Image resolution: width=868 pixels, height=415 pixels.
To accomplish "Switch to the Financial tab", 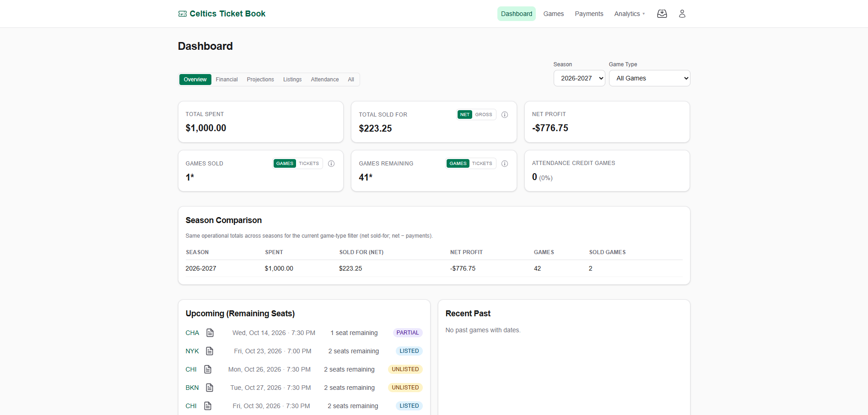I will point(226,80).
